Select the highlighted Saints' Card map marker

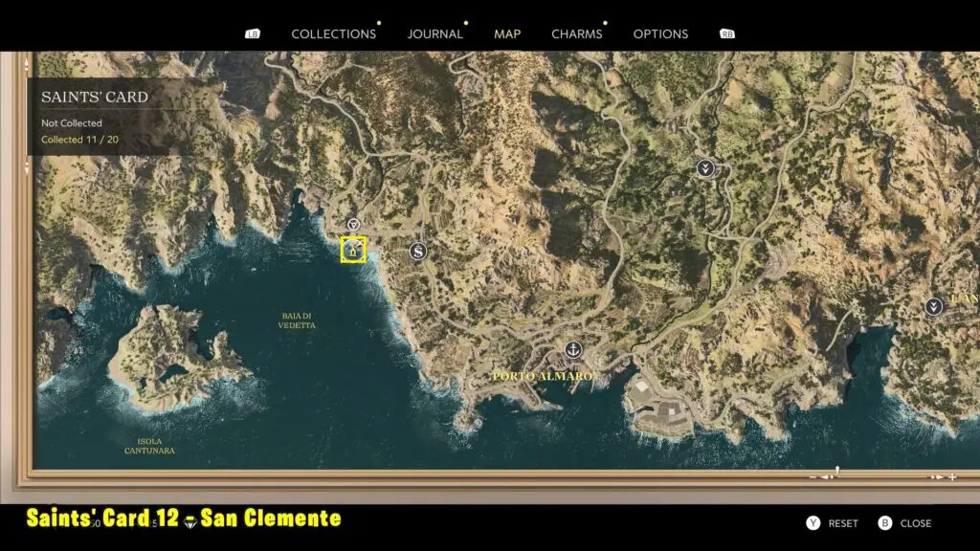pos(353,250)
